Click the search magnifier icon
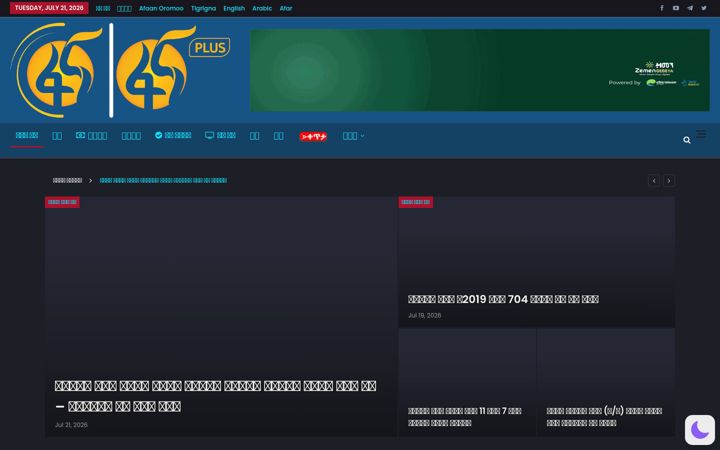The image size is (720, 450). [686, 140]
